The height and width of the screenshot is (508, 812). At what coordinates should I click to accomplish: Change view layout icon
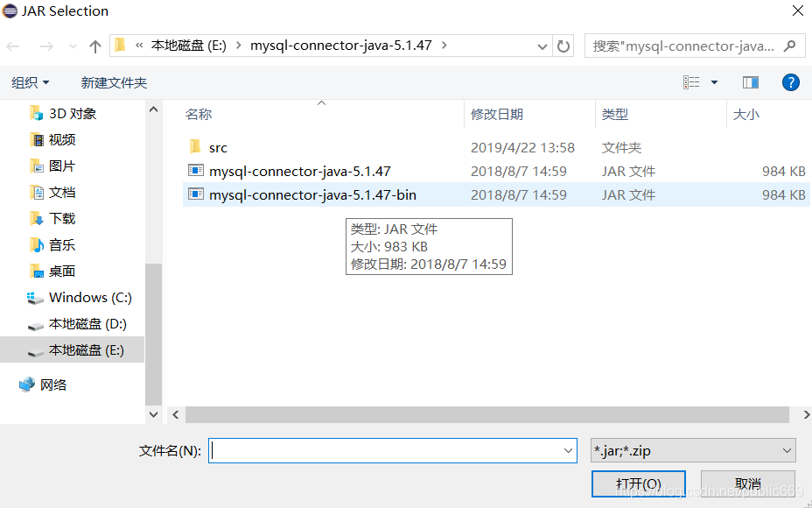click(x=691, y=82)
